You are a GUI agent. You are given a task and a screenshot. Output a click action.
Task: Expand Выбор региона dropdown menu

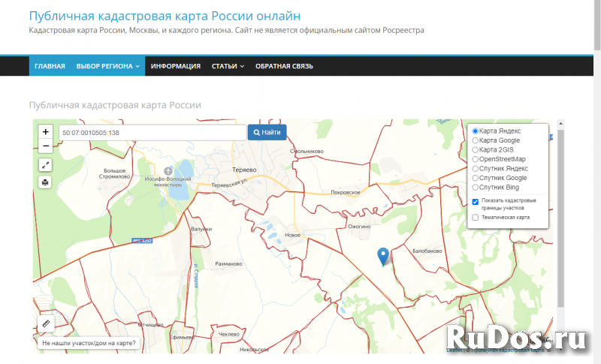(x=107, y=66)
